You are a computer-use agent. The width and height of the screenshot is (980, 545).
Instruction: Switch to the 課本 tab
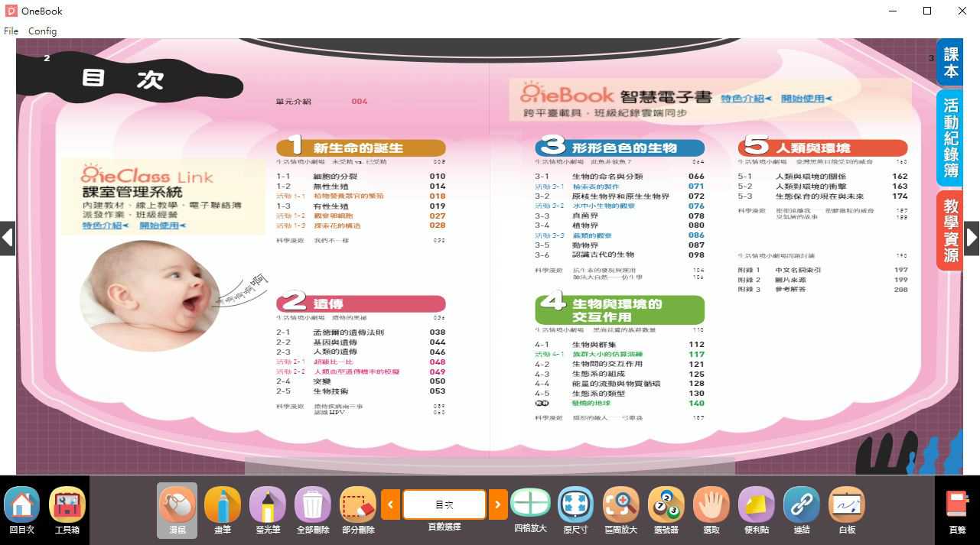click(950, 63)
